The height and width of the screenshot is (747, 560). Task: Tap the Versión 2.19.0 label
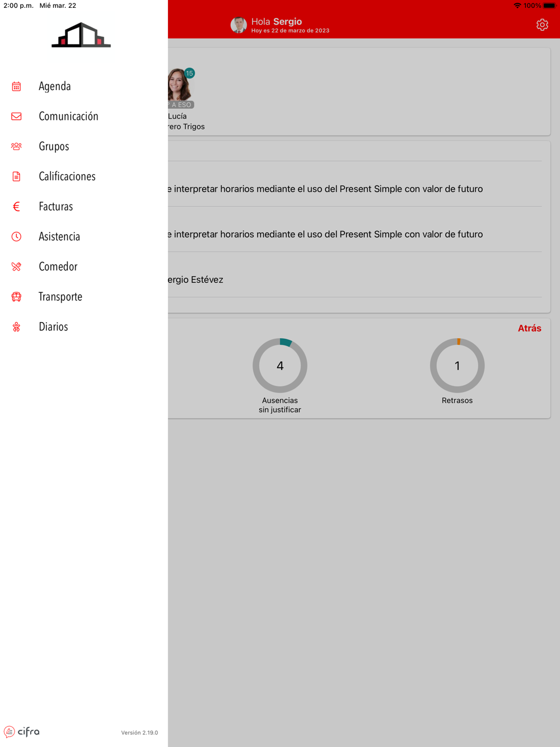[x=139, y=732]
